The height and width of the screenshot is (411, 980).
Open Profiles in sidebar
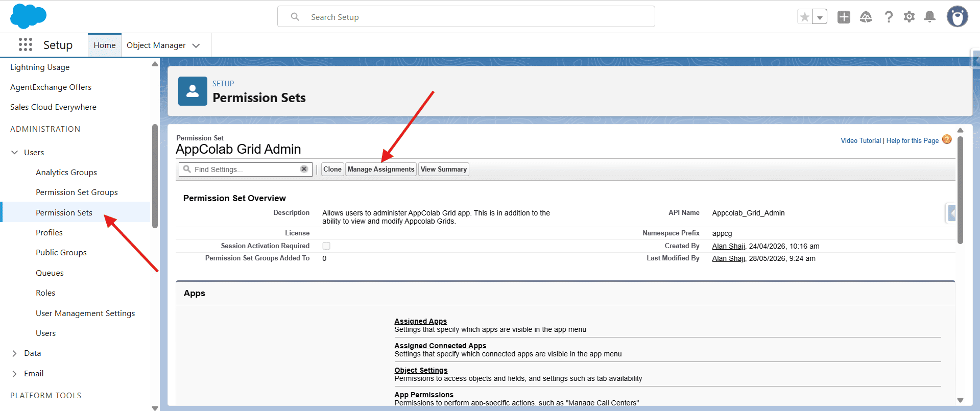click(49, 233)
